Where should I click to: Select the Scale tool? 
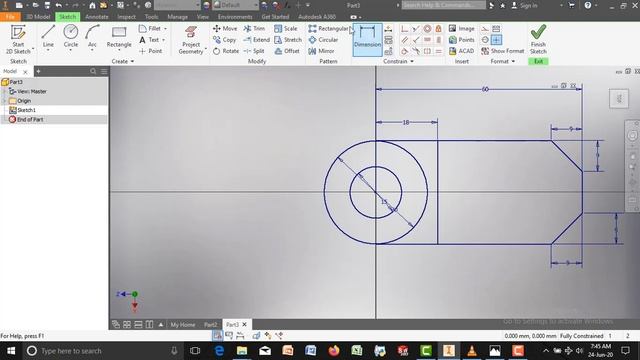click(285, 29)
